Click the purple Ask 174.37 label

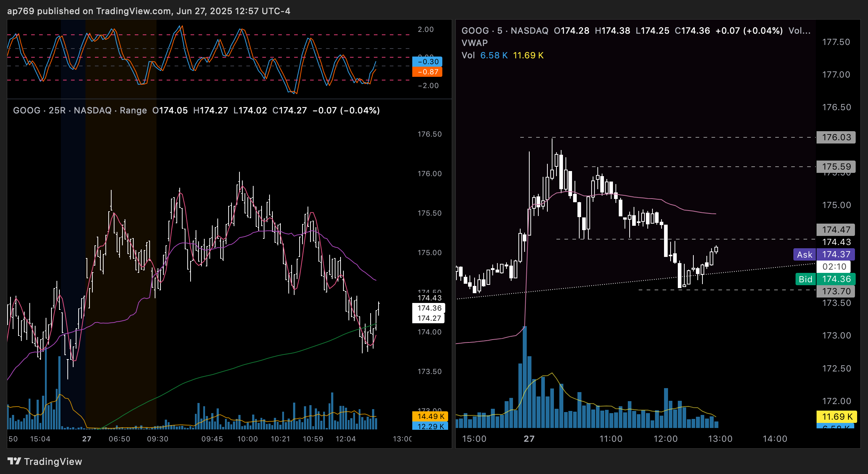coord(824,254)
